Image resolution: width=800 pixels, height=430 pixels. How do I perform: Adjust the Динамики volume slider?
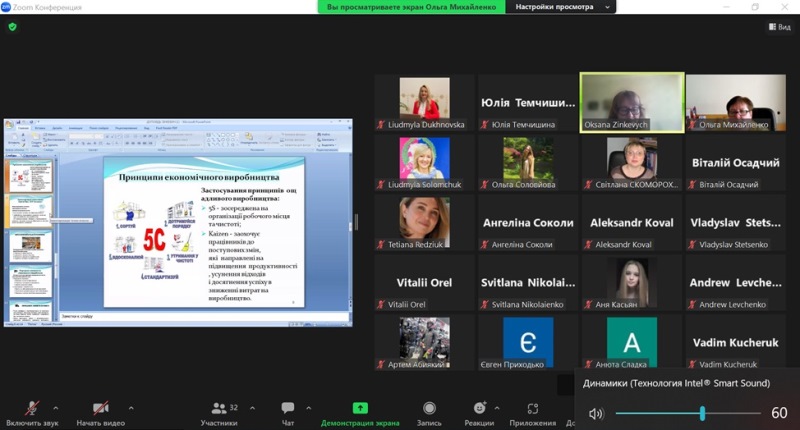point(703,413)
